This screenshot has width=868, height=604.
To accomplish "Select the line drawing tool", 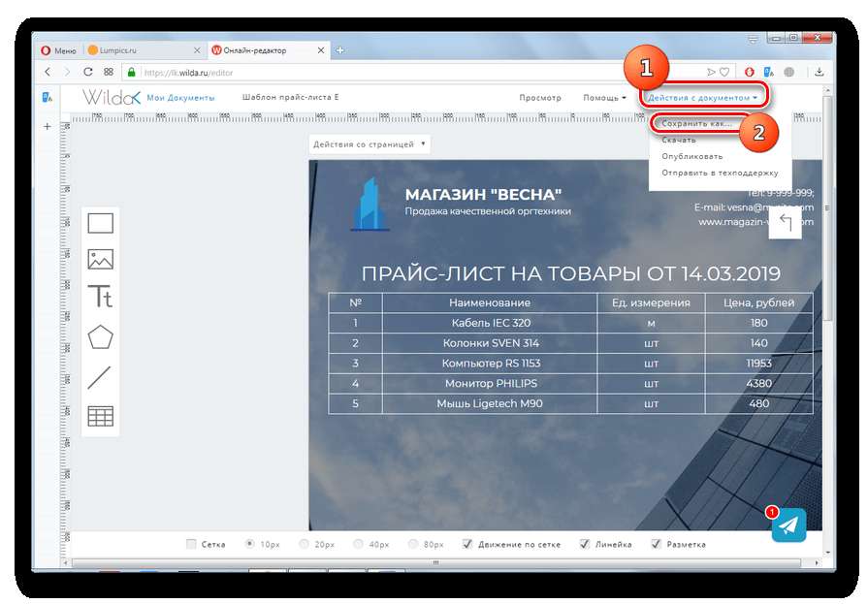I will 101,377.
